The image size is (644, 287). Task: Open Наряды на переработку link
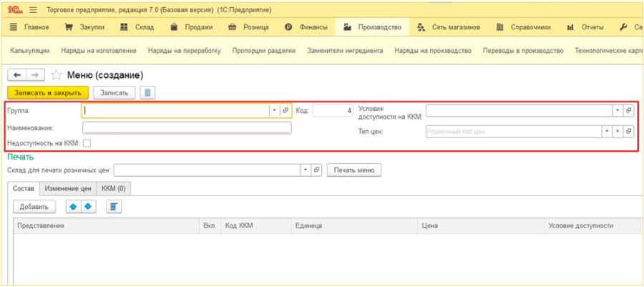click(x=185, y=51)
